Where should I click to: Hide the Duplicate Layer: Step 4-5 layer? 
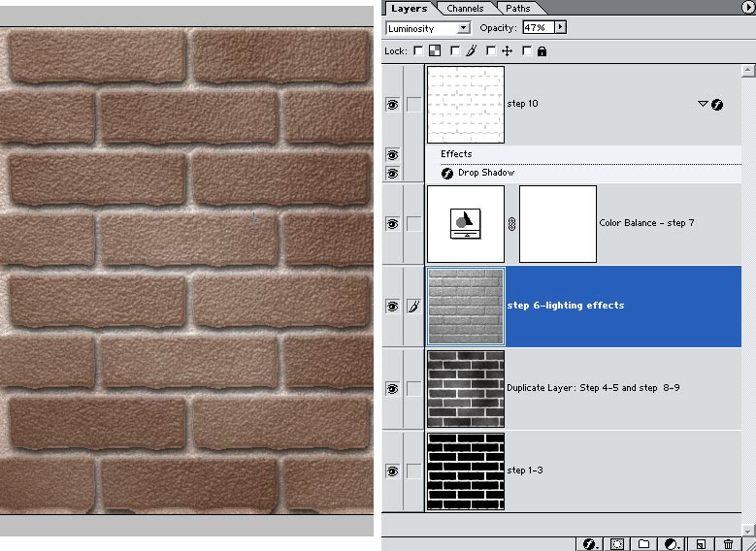(x=392, y=389)
